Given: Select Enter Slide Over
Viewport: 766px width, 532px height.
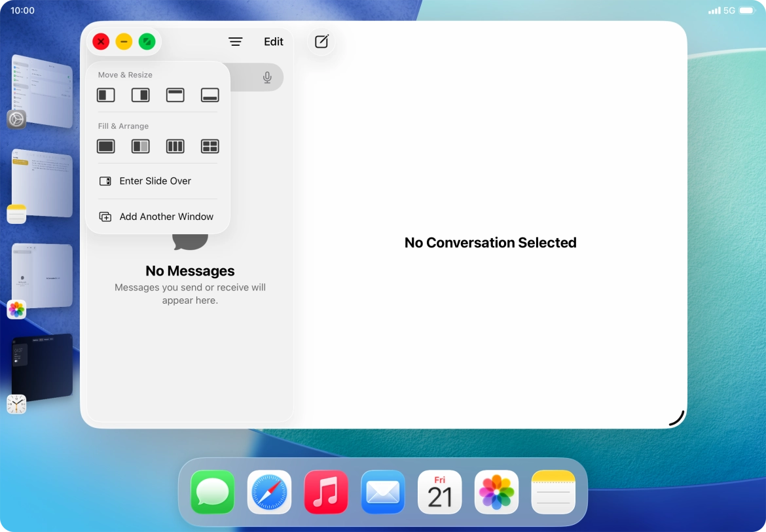Looking at the screenshot, I should coord(155,181).
